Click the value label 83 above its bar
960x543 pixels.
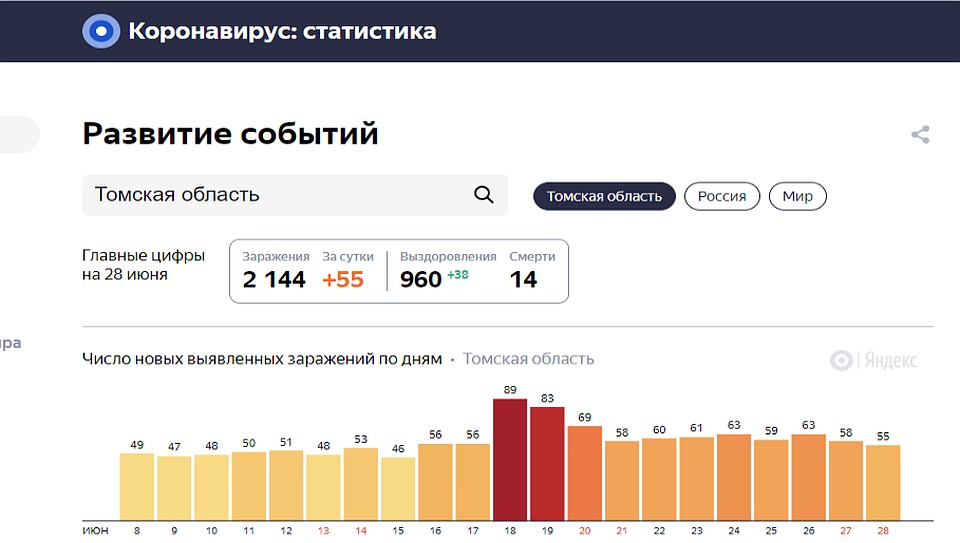pos(547,399)
